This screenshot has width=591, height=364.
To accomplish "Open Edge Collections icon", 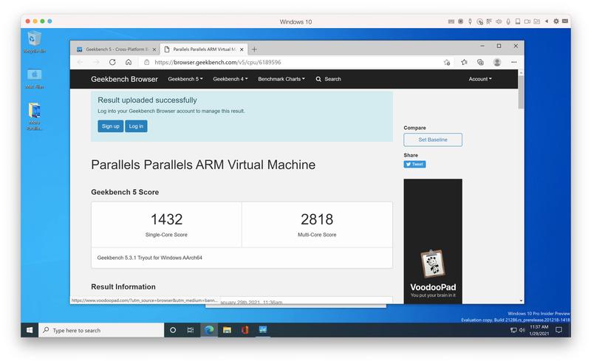I will tap(480, 63).
